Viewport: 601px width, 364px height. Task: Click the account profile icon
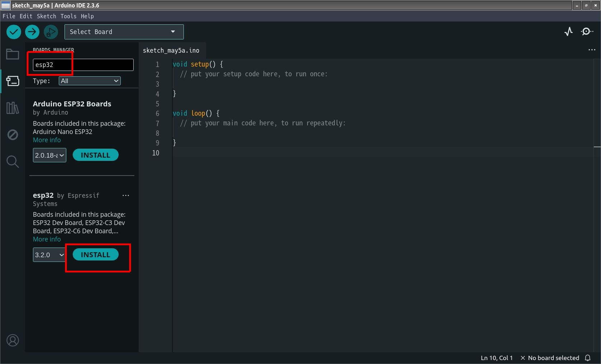point(13,340)
